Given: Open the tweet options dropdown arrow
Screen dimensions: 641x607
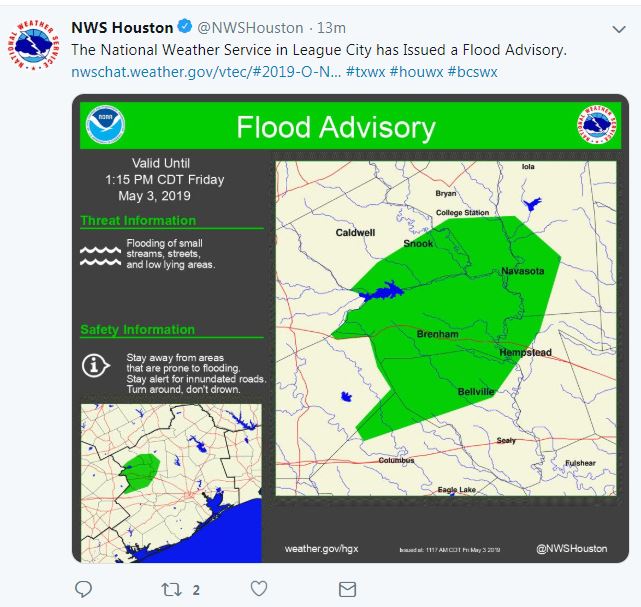Looking at the screenshot, I should tap(618, 29).
